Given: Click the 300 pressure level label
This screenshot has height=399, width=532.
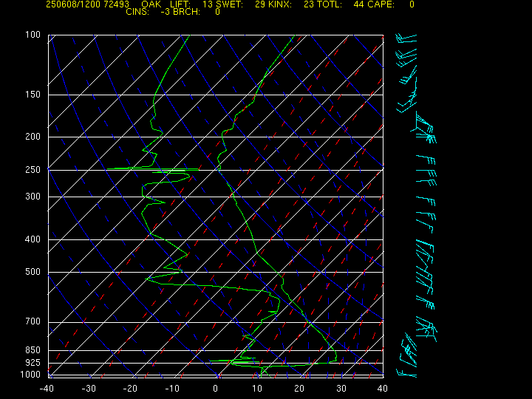Looking at the screenshot, I should [x=33, y=197].
